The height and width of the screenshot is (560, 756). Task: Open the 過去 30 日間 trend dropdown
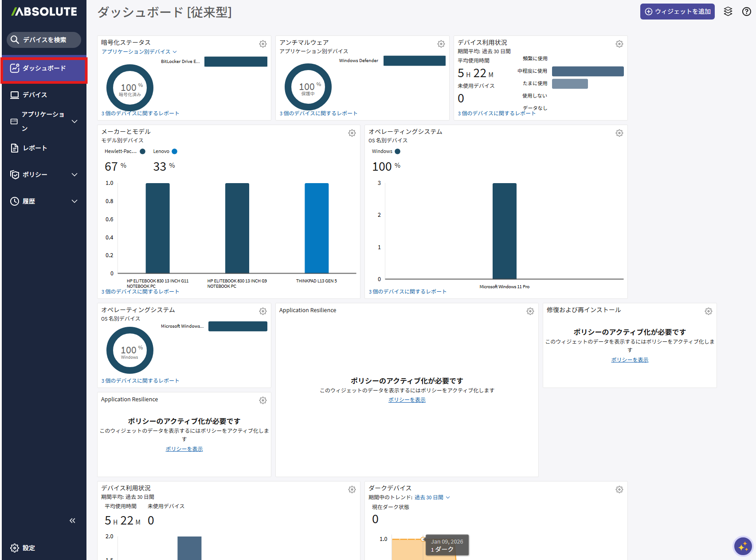(432, 497)
